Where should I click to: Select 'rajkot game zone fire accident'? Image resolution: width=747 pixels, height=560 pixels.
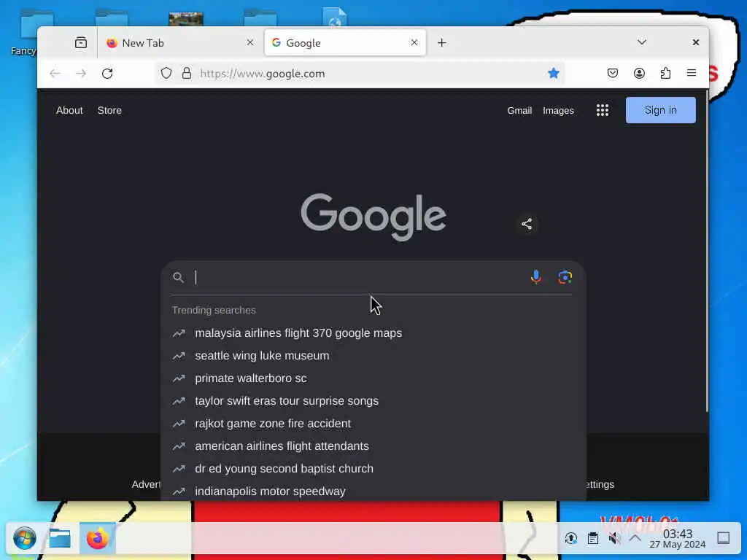click(373, 424)
